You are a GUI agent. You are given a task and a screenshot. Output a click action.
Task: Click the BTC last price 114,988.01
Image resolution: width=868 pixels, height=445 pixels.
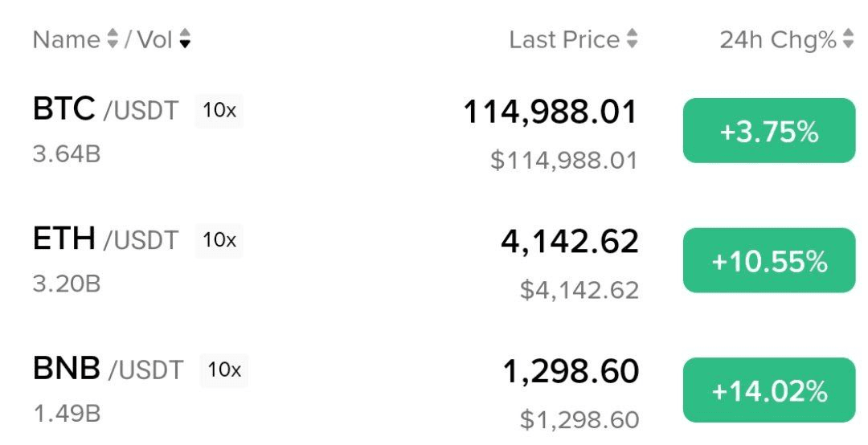click(551, 112)
